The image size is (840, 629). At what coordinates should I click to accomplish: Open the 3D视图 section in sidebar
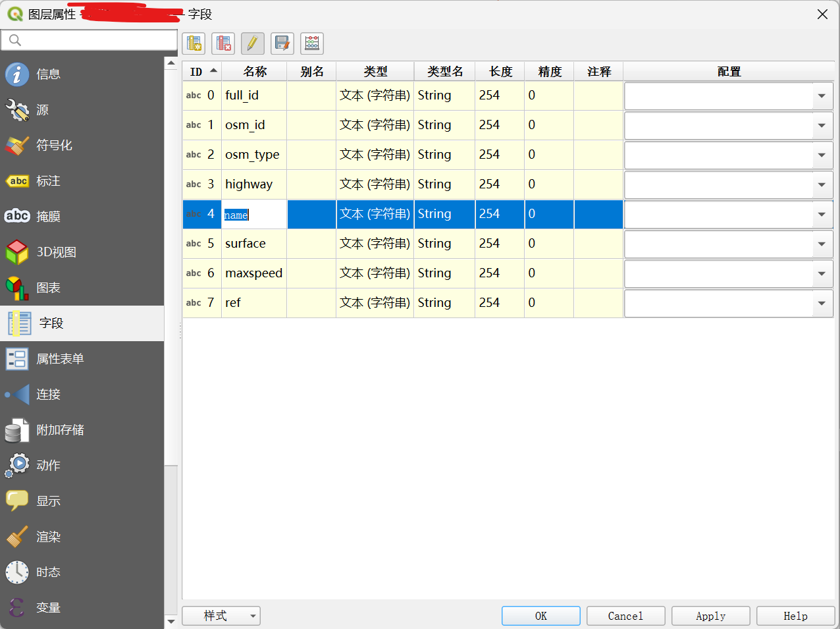tap(56, 252)
